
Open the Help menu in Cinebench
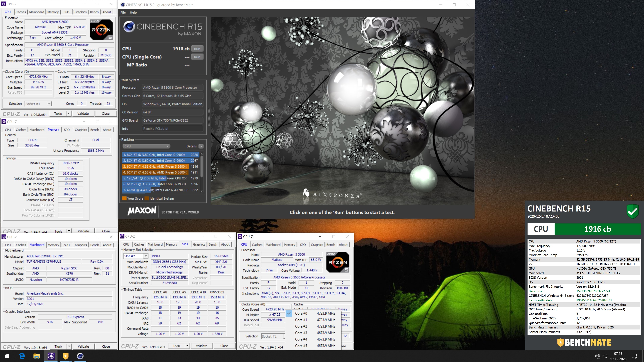click(133, 13)
